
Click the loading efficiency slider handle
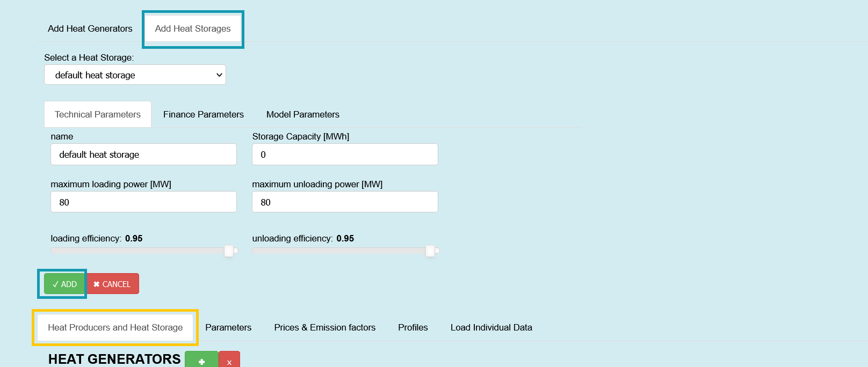pyautogui.click(x=229, y=251)
